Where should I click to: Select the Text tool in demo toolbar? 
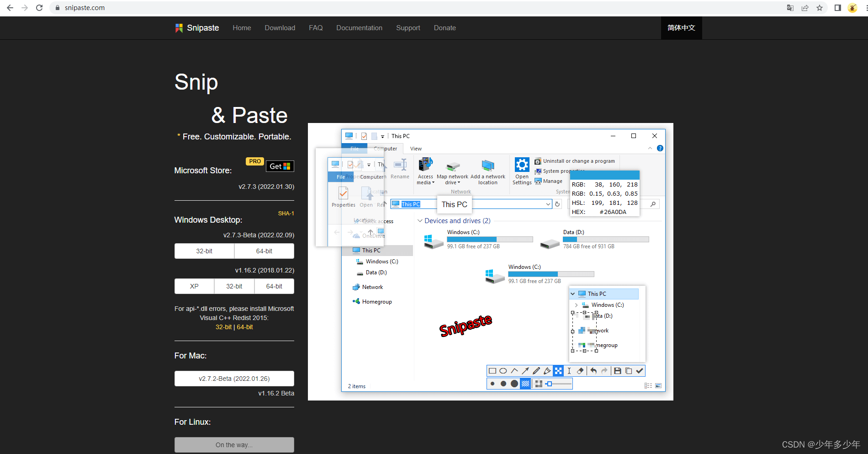pyautogui.click(x=569, y=371)
